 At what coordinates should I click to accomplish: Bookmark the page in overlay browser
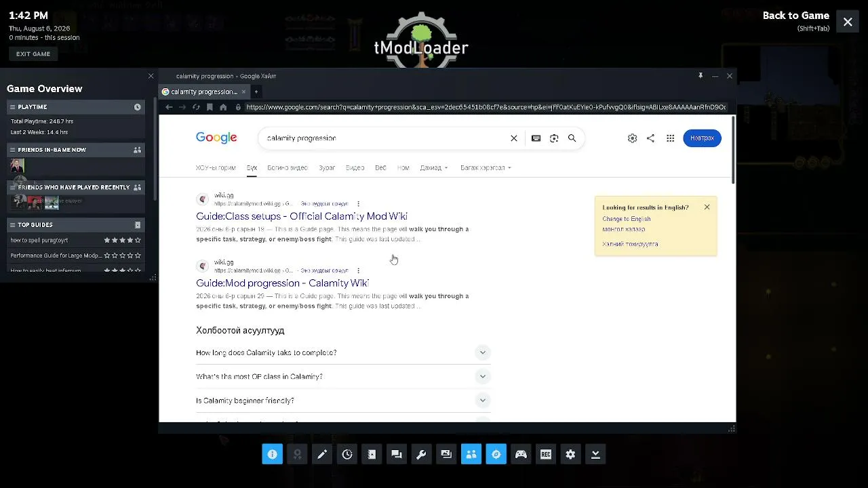coord(210,107)
